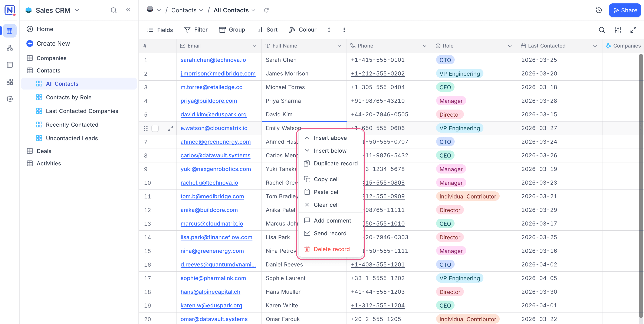Click the Individual Contributor tag for Tom Bradley
Image resolution: width=644 pixels, height=324 pixels.
(467, 196)
